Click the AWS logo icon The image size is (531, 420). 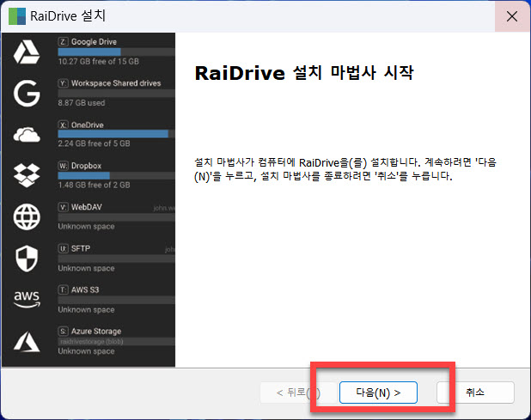[x=27, y=299]
